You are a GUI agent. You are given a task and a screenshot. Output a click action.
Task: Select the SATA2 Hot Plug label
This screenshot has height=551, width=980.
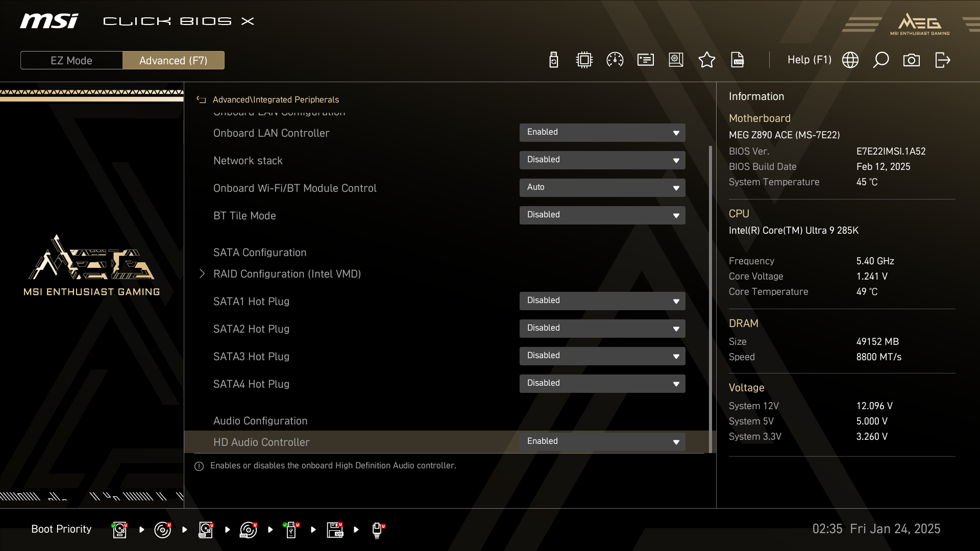click(x=251, y=329)
